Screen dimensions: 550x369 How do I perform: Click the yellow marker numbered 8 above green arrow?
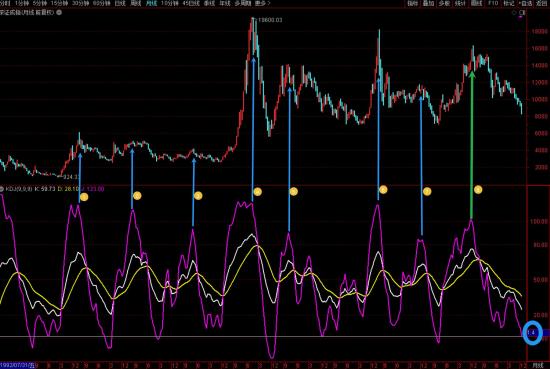tap(478, 190)
